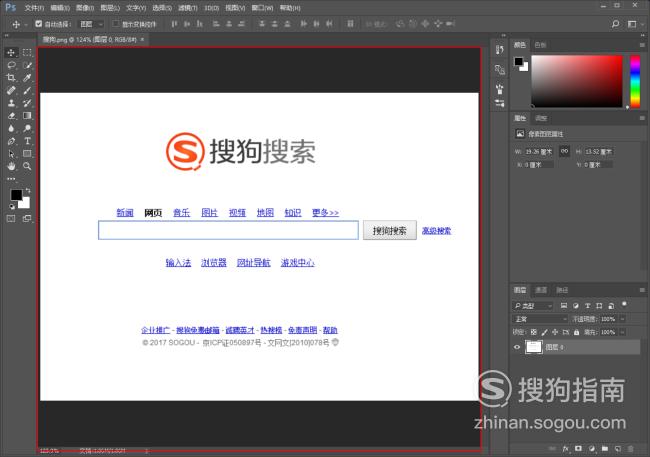Toggle lock image pixels brush icon
Screen dimensions: 650x457
544,332
